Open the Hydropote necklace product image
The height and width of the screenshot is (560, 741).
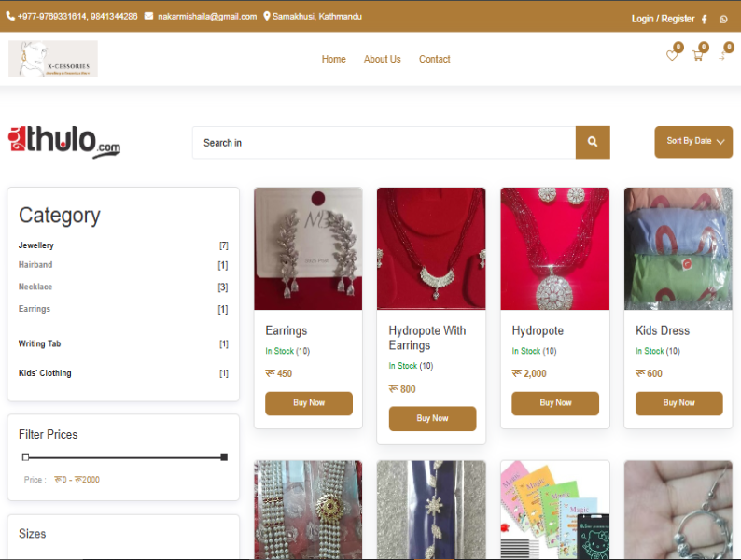tap(554, 248)
